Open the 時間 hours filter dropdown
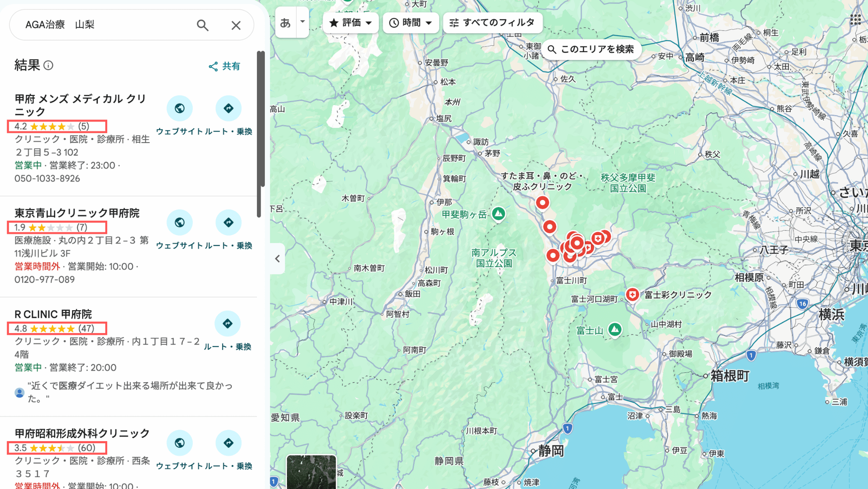 411,22
